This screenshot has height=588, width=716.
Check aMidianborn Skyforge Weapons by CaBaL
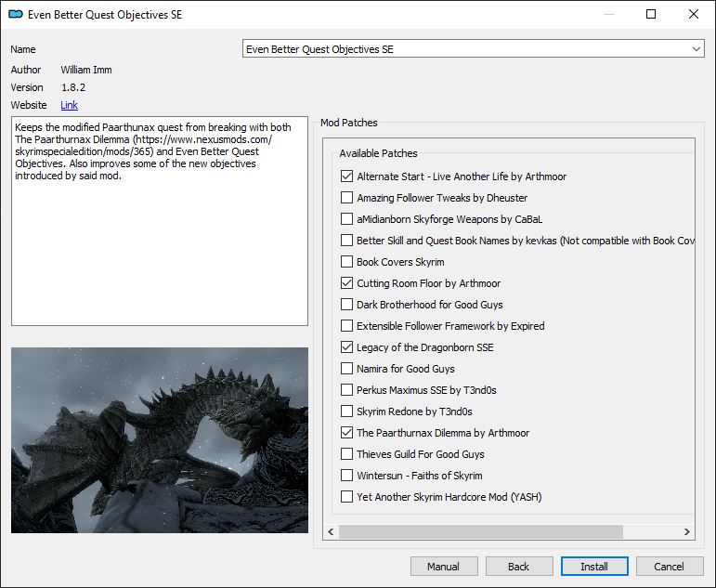(x=346, y=219)
